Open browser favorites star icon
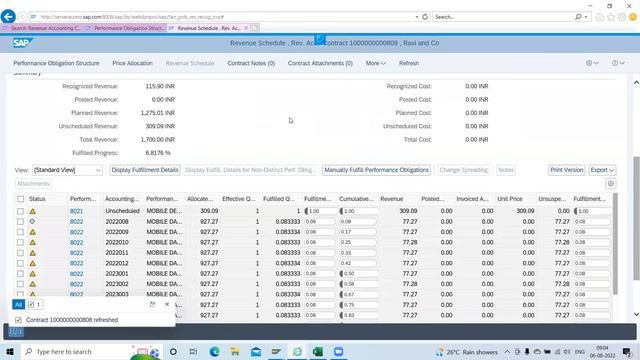The height and width of the screenshot is (360, 640). click(x=611, y=17)
